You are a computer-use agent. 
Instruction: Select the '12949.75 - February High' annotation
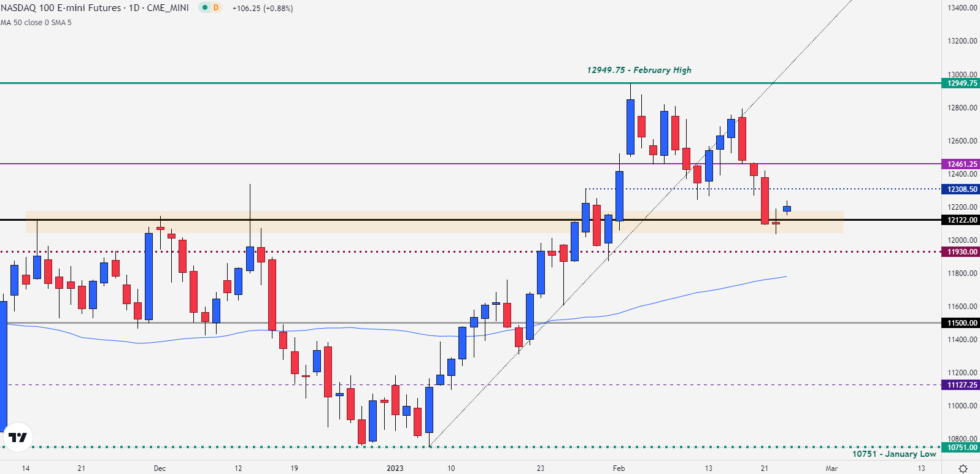(639, 70)
